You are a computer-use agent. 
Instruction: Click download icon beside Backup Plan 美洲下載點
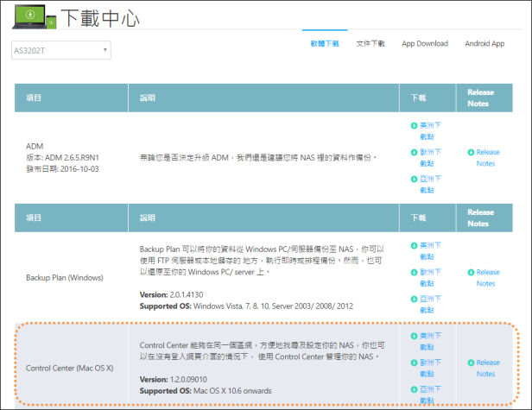[415, 244]
